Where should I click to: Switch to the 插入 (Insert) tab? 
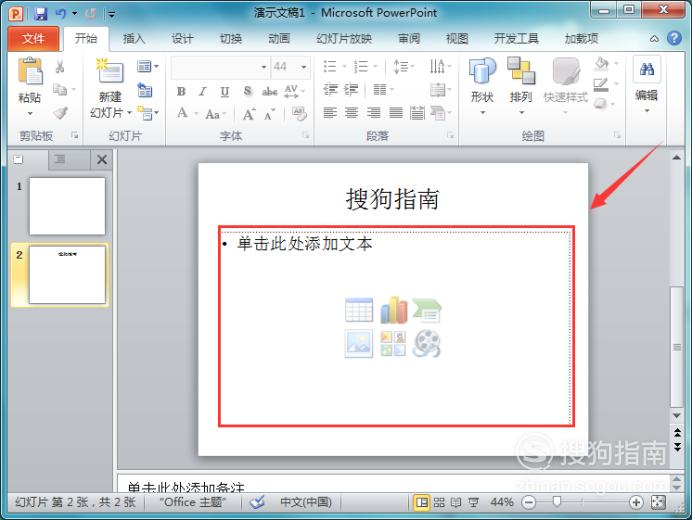(x=134, y=39)
